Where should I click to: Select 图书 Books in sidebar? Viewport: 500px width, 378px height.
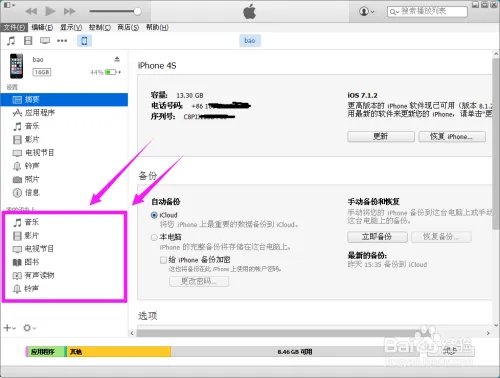click(64, 262)
